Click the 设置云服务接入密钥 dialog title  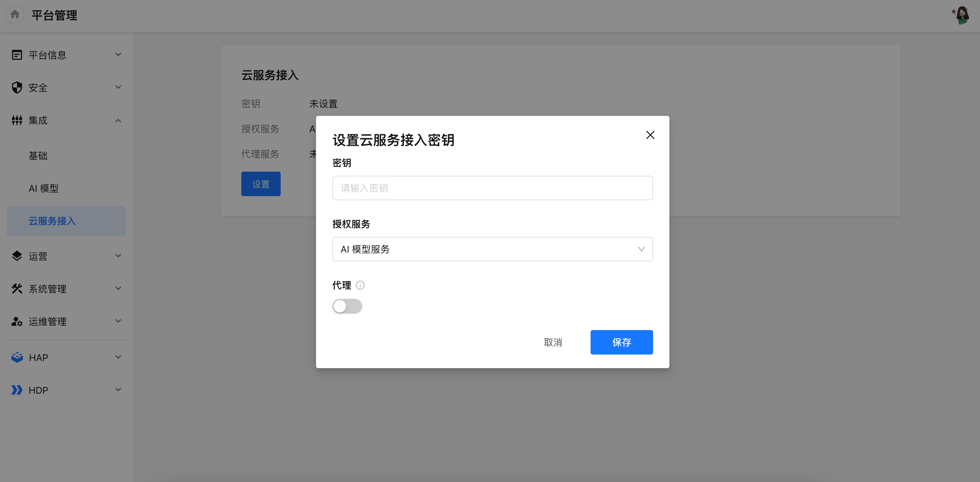393,140
